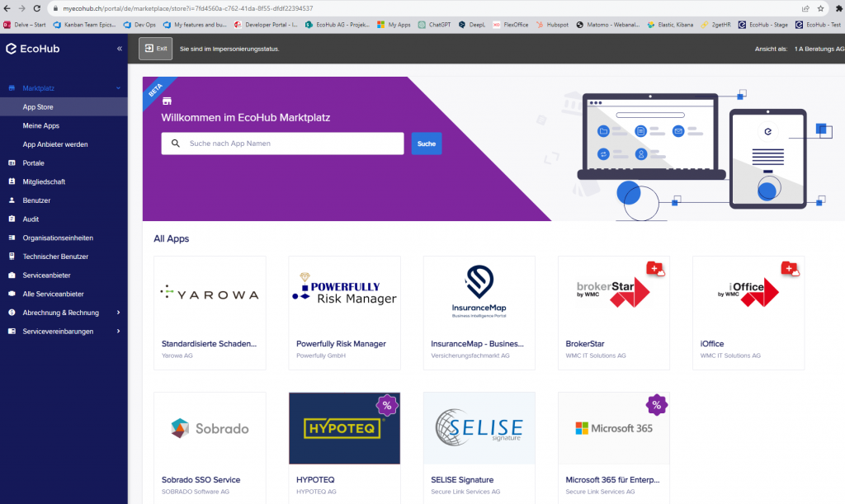The width and height of the screenshot is (845, 504).
Task: Click the Technischer Benutzer icon
Action: click(12, 257)
